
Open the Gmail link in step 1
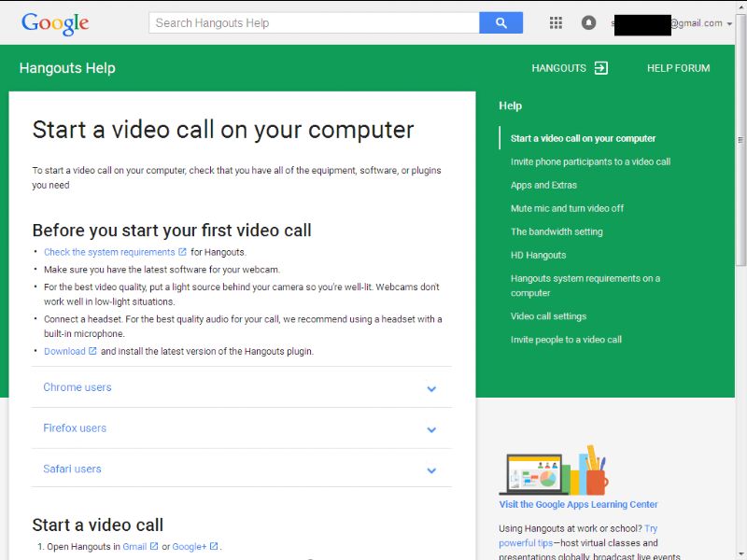134,547
